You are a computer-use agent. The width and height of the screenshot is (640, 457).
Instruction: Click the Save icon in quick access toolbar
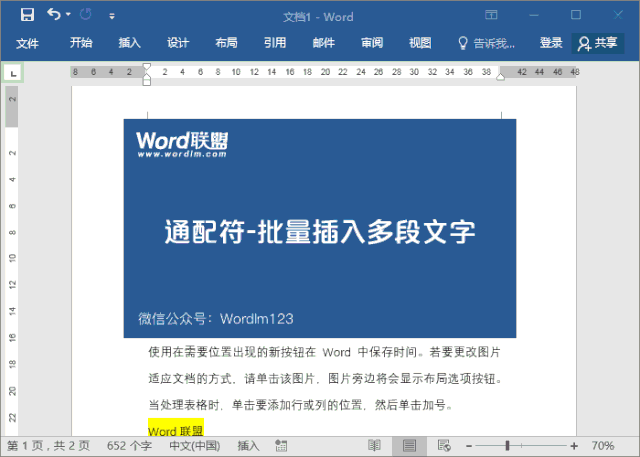tap(27, 15)
